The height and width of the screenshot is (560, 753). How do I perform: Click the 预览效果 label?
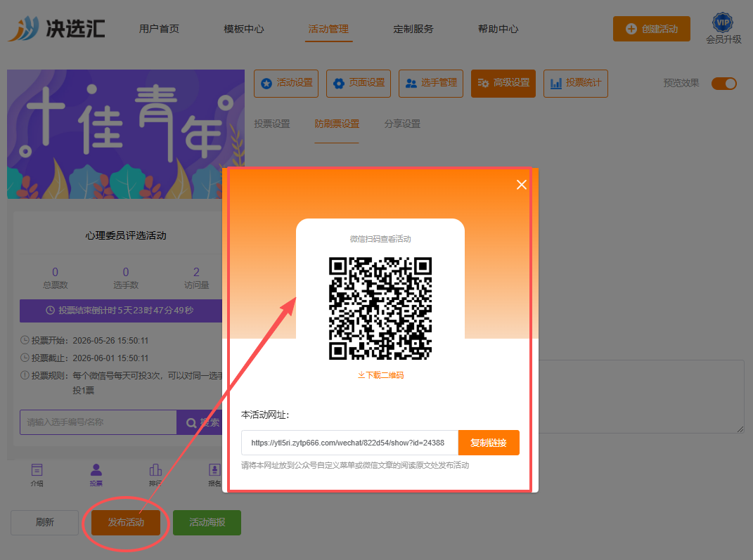click(x=681, y=83)
